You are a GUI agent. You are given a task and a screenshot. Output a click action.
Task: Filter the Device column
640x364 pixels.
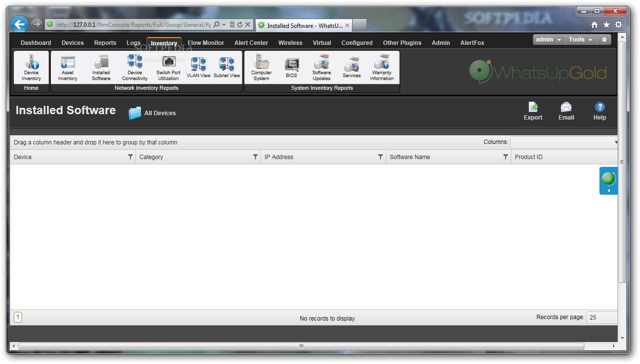[130, 157]
